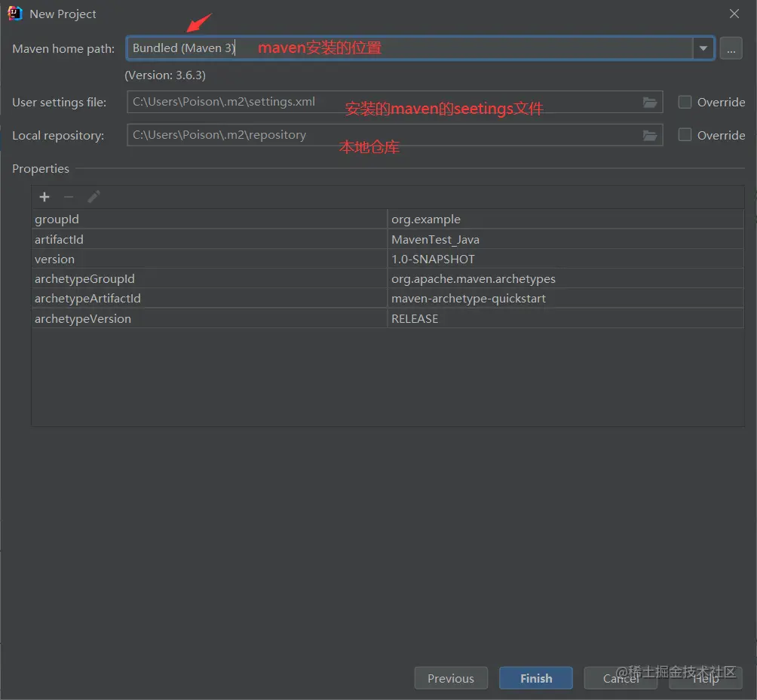This screenshot has width=757, height=700.
Task: Open Maven home path dropdown arrow
Action: (703, 48)
